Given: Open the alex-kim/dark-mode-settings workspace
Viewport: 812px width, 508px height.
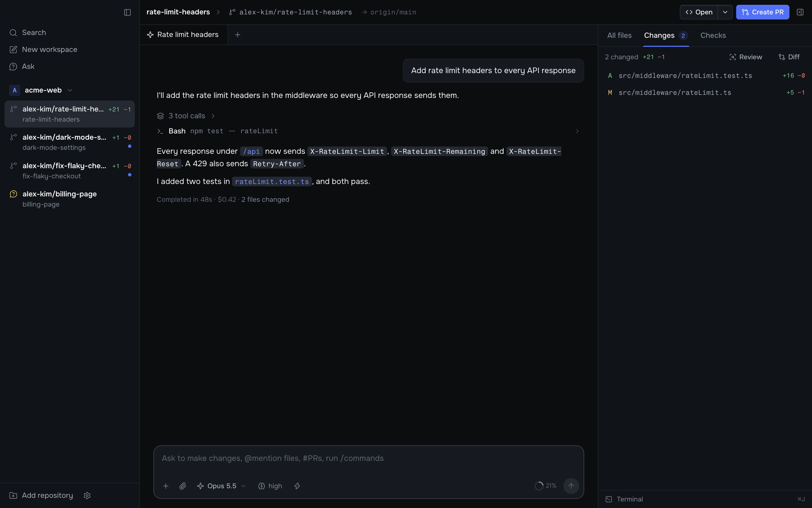Looking at the screenshot, I should click(69, 142).
